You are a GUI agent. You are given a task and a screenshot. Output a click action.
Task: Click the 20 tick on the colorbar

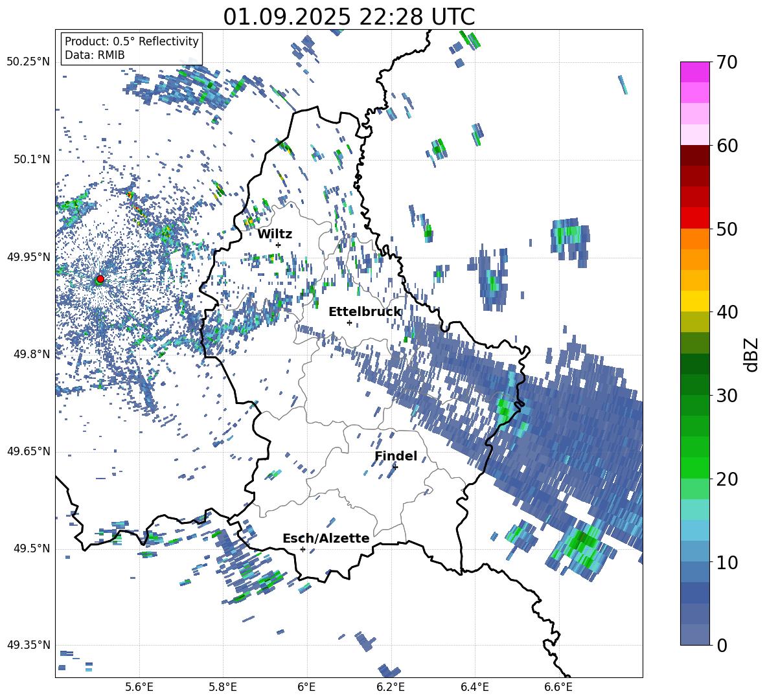click(x=726, y=479)
